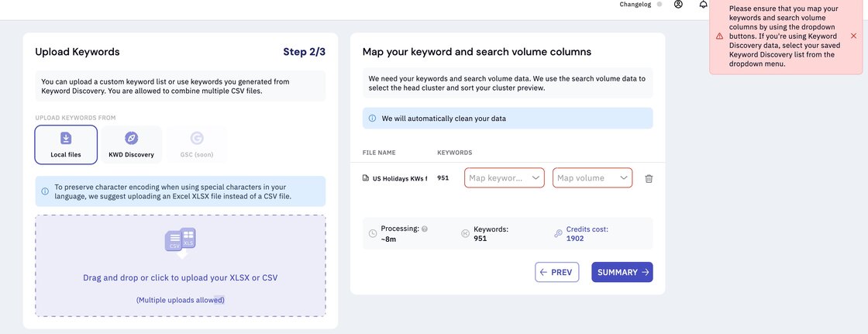Expand the Map volume chevron arrow
Screen dimensions: 868x334
point(623,177)
